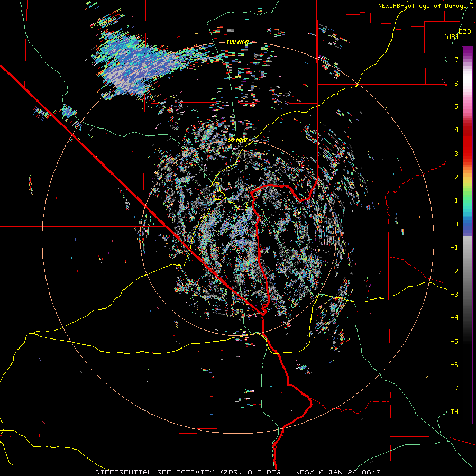Click the -1 dB scale value
Viewport: 476px width, 476px height.
454,248
